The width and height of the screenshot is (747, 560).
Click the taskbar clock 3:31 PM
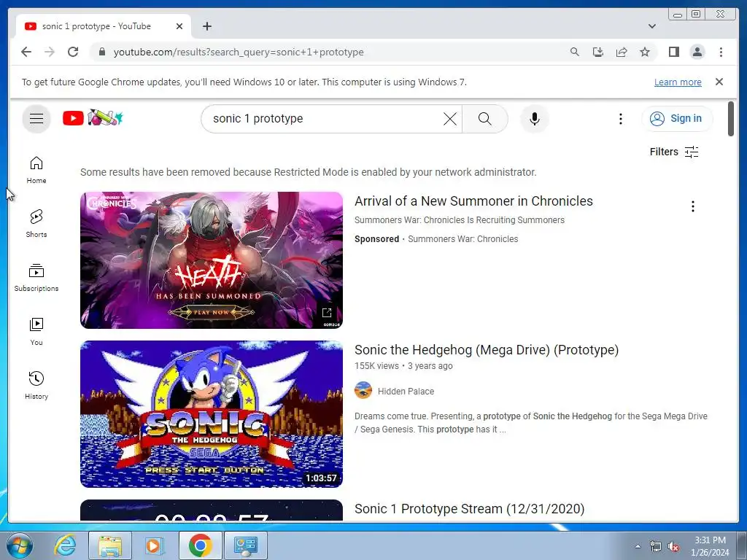point(710,546)
